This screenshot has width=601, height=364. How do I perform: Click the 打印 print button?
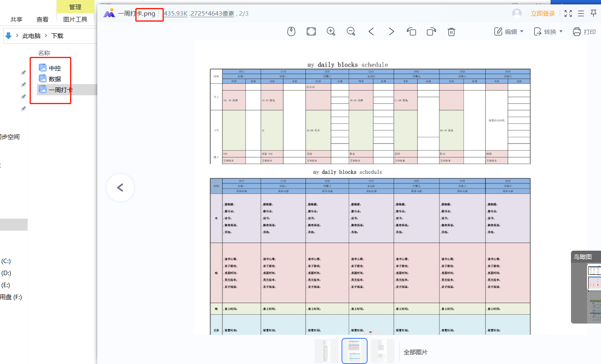(x=584, y=31)
